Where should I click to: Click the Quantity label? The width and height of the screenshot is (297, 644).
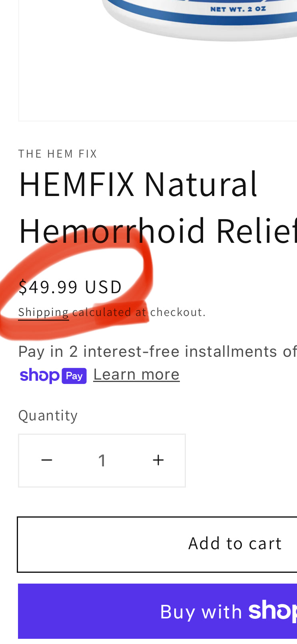[48, 415]
